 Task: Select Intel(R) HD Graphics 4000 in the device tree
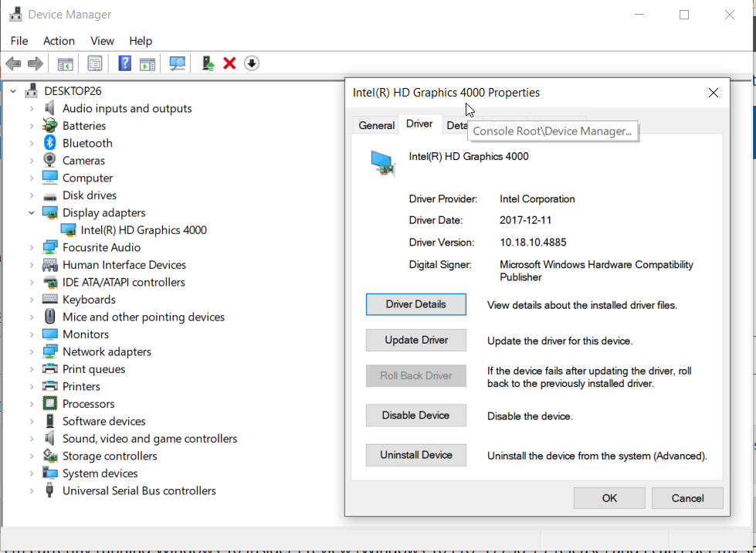144,230
